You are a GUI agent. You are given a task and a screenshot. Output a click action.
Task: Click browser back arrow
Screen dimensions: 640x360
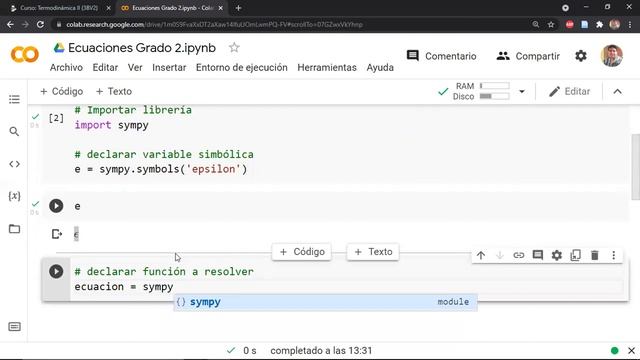click(10, 24)
